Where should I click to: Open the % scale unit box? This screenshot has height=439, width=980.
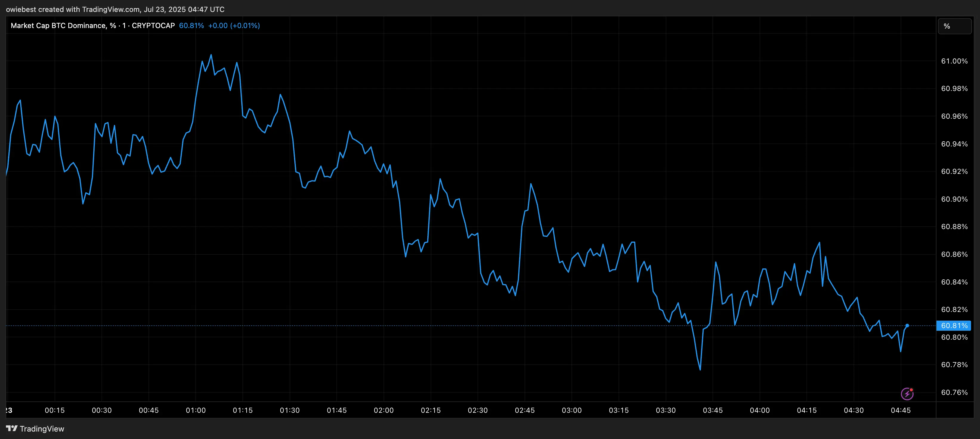click(x=955, y=26)
